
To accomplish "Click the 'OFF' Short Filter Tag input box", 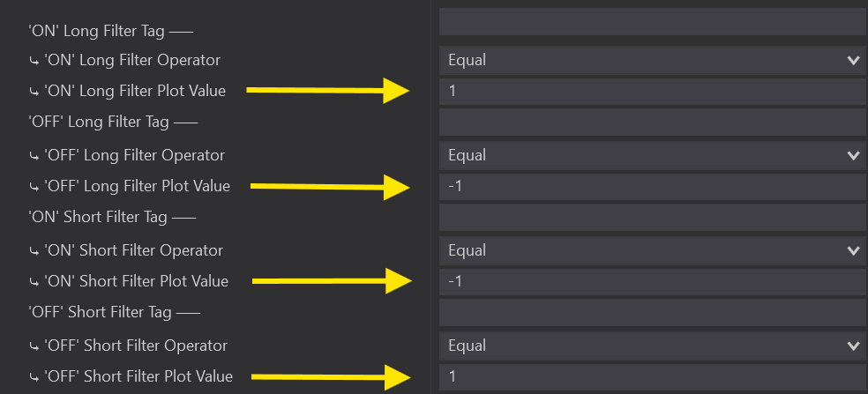I will pos(653,312).
